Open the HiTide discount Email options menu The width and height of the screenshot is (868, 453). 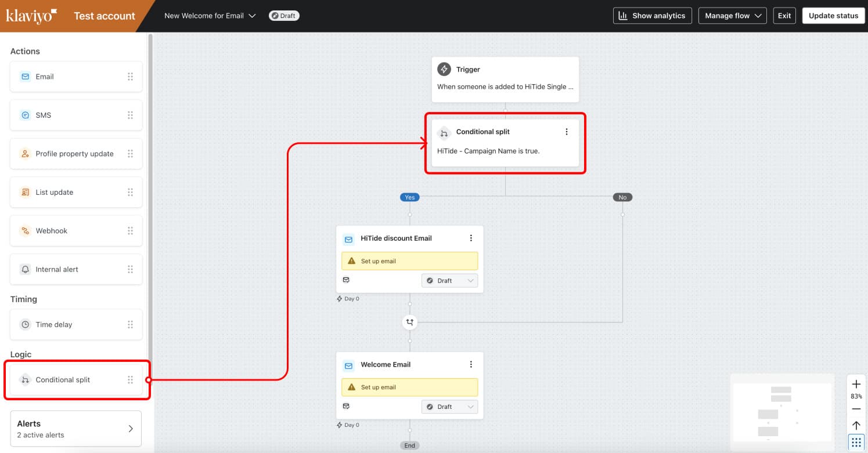click(x=471, y=238)
